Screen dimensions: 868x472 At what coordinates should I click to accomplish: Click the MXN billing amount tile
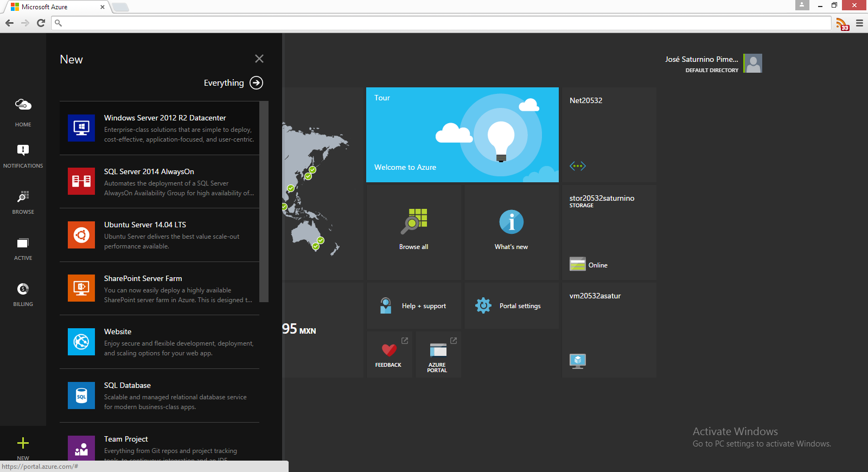point(323,330)
